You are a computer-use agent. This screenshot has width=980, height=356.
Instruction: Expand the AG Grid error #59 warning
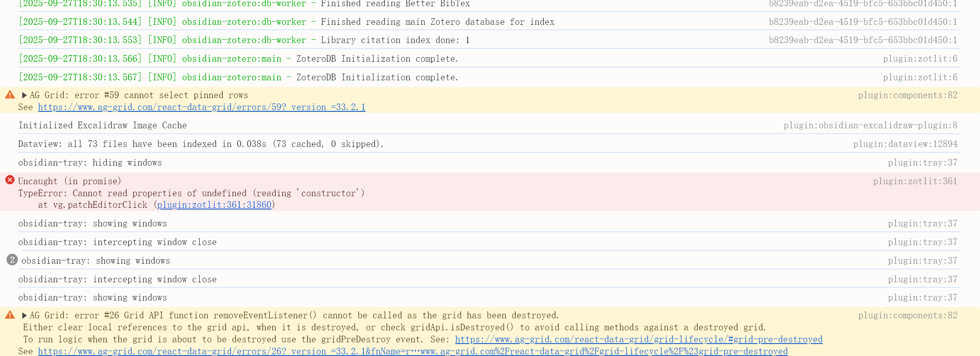(24, 95)
